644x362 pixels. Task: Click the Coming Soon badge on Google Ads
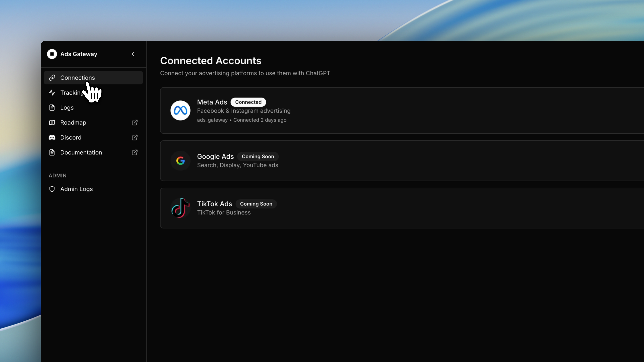(258, 156)
